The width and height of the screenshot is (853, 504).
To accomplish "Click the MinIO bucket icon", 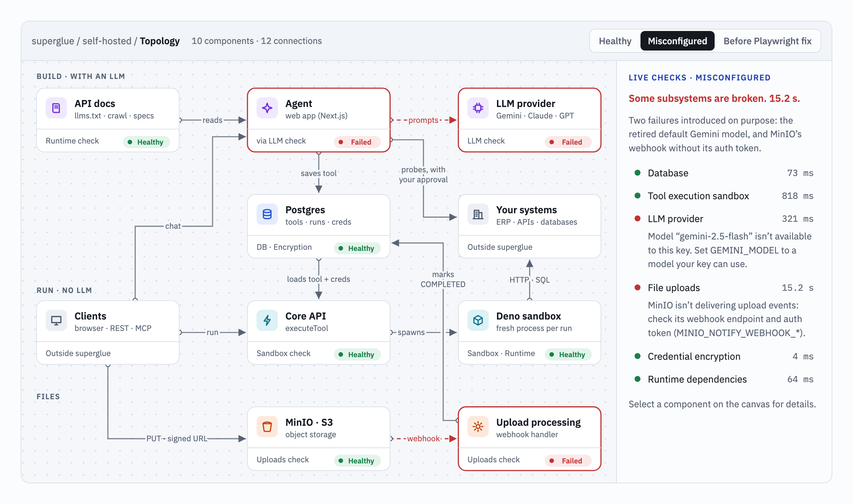I will 267,427.
